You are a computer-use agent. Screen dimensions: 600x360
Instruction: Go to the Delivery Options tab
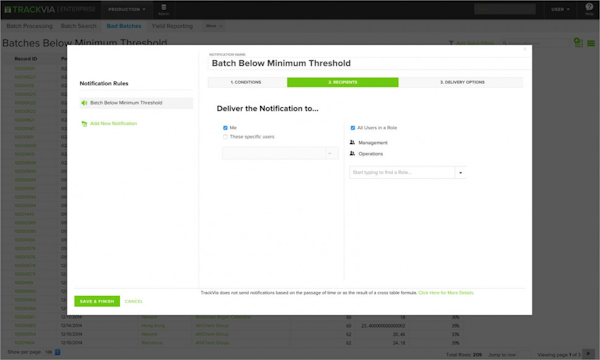pyautogui.click(x=461, y=82)
